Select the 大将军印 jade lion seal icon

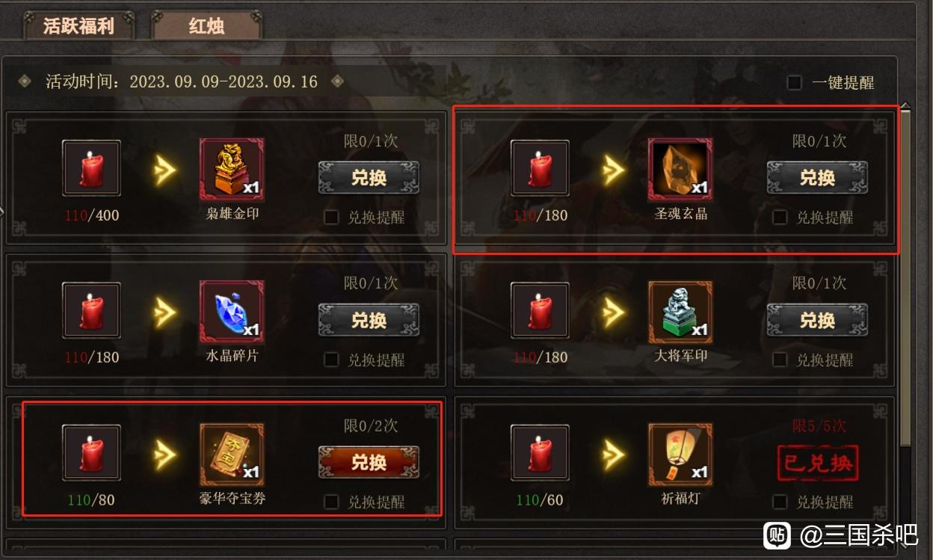[x=680, y=313]
